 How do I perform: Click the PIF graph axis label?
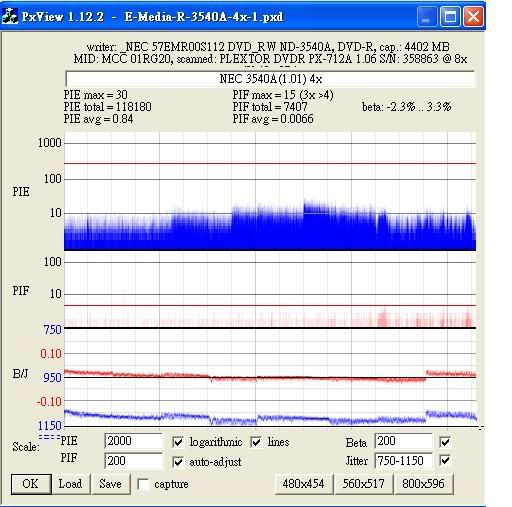pos(21,291)
